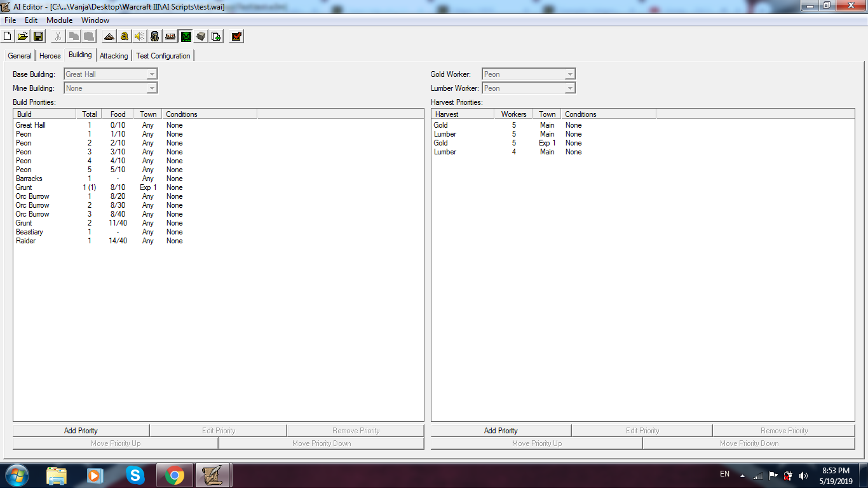Open the Terrain Editor module
Viewport: 868px width, 493px height.
click(x=109, y=36)
